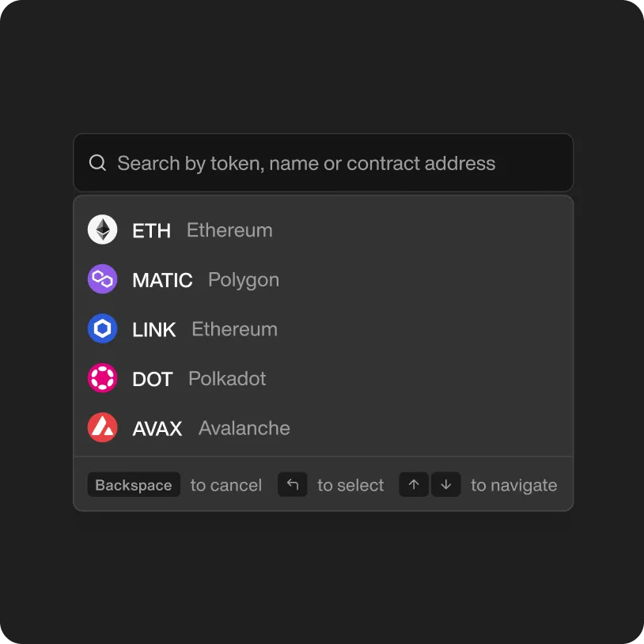
Task: Select the DOT Polkadot token row
Action: (x=316, y=378)
